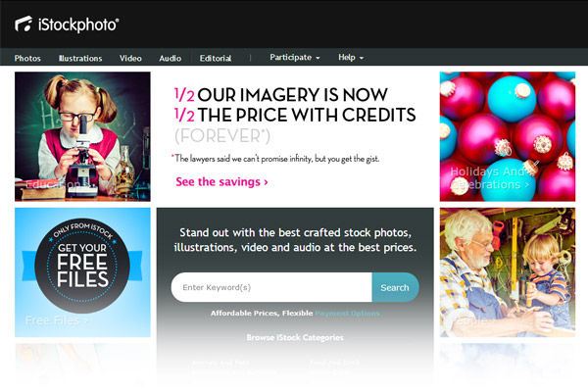Click the Browse iStock Categories heading
This screenshot has height=392, width=588.
tap(295, 337)
